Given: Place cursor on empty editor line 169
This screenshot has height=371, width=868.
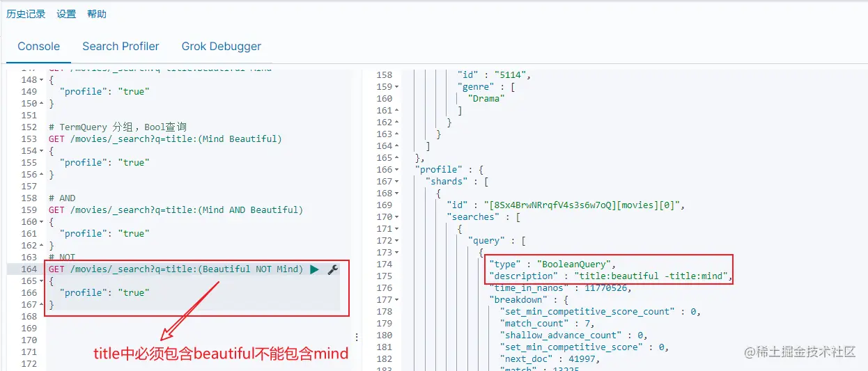Looking at the screenshot, I should [x=195, y=329].
